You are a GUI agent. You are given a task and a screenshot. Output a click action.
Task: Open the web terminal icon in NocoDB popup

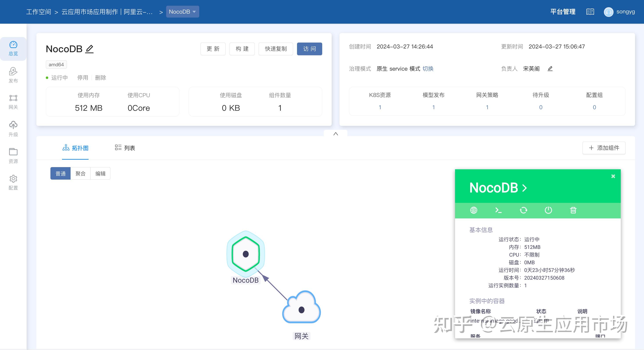click(498, 210)
